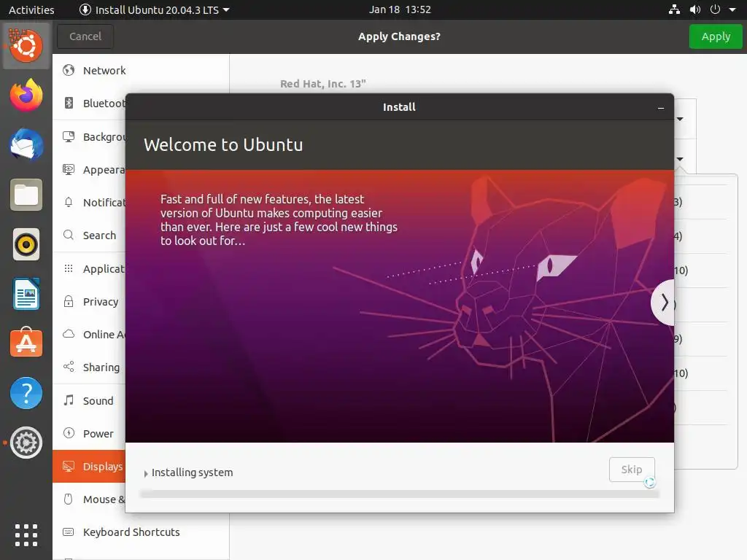The image size is (747, 560).
Task: Apply display changes
Action: tap(716, 36)
